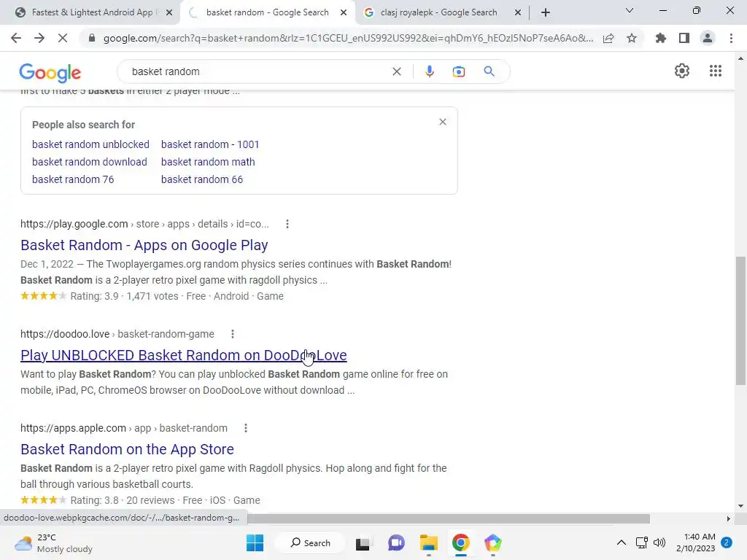
Task: Open options for doodoo.love result
Action: tap(233, 334)
